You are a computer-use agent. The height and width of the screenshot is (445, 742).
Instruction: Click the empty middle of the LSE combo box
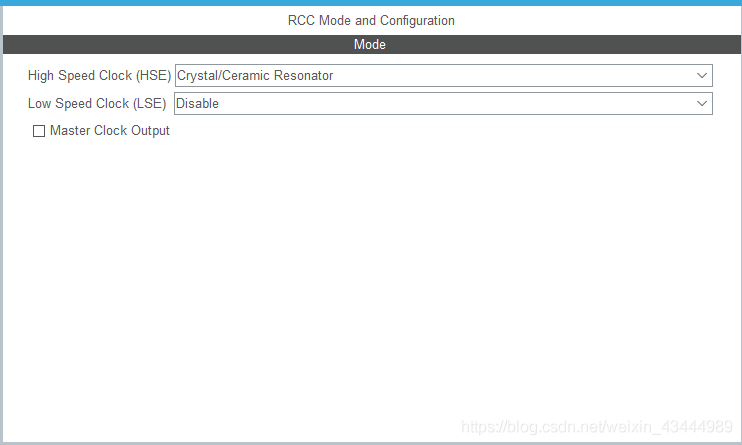pyautogui.click(x=450, y=104)
